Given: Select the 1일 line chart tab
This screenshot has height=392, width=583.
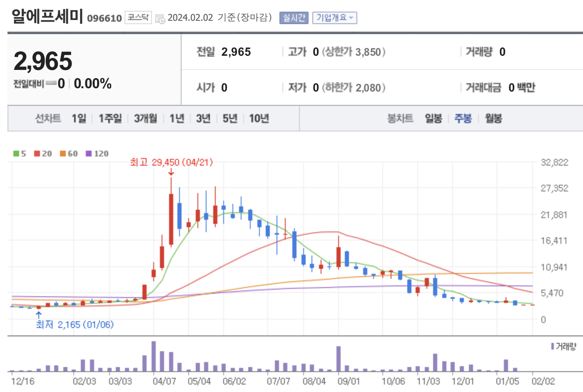Looking at the screenshot, I should [x=79, y=119].
